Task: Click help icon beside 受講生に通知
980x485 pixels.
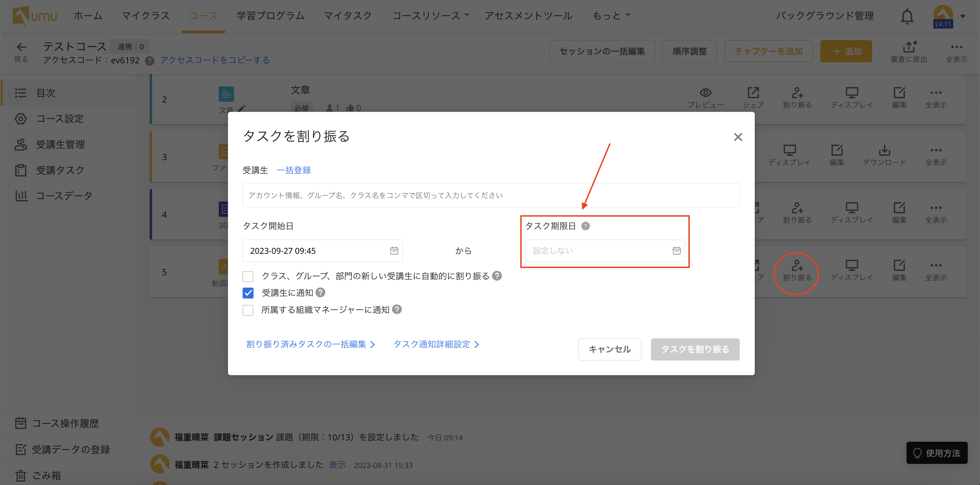Action: click(320, 293)
